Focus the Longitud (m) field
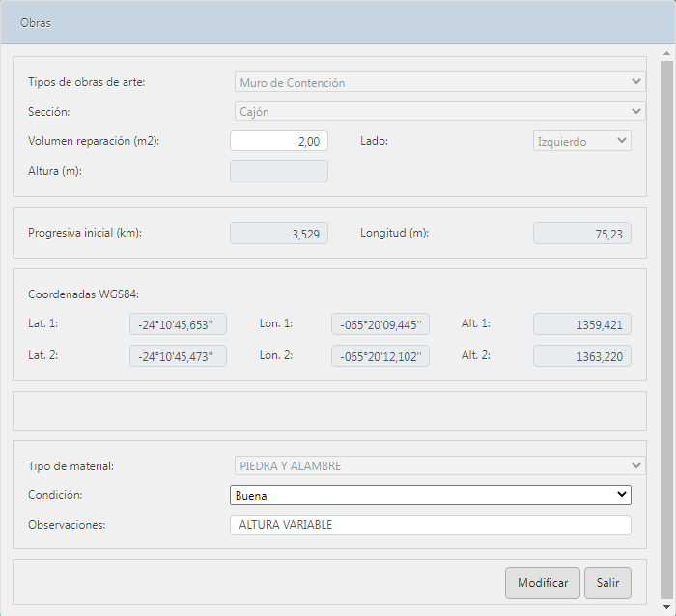Image resolution: width=676 pixels, height=616 pixels. tap(582, 233)
